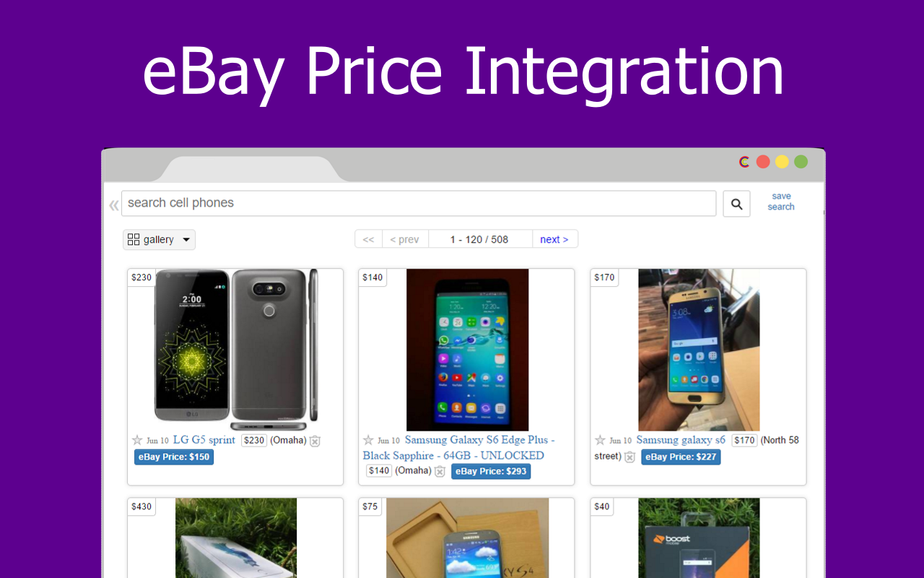This screenshot has height=578, width=924.
Task: Hide the LG G5 sprint listing
Action: point(315,441)
